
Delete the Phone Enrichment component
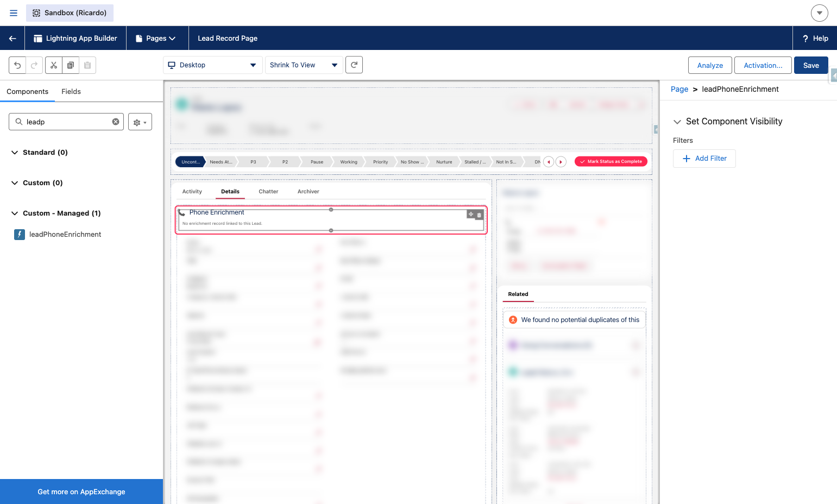click(479, 215)
